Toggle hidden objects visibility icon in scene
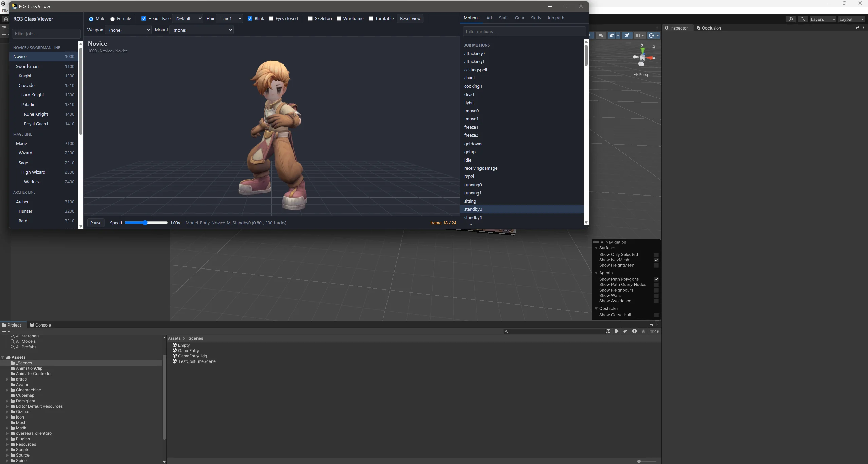This screenshot has height=464, width=868. (627, 35)
